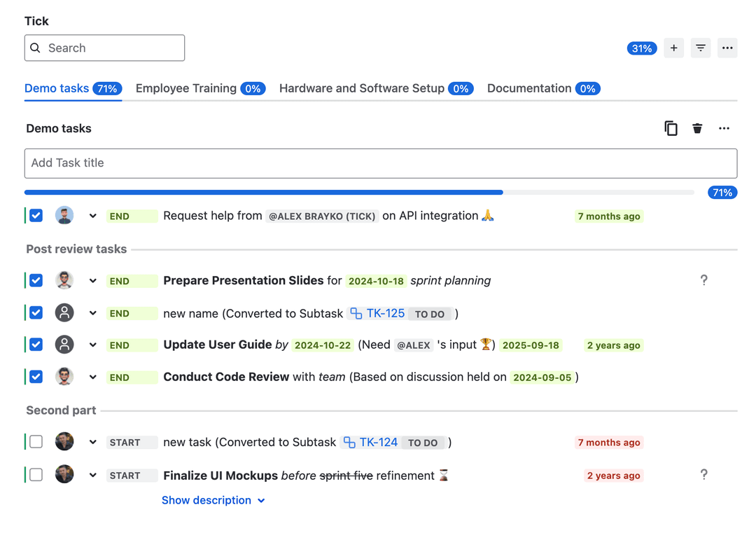756x533 pixels.
Task: Click question mark on Prepare Presentation Slides row
Action: tap(703, 280)
